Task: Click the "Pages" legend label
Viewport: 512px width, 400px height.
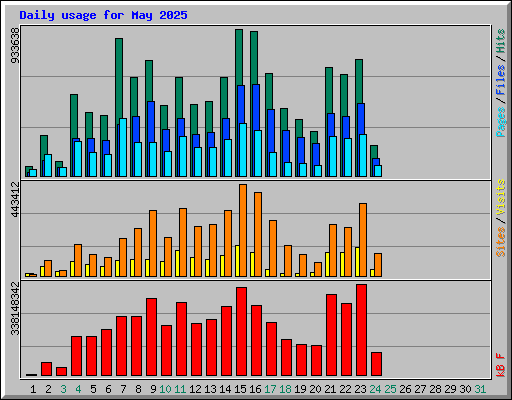Action: point(500,122)
